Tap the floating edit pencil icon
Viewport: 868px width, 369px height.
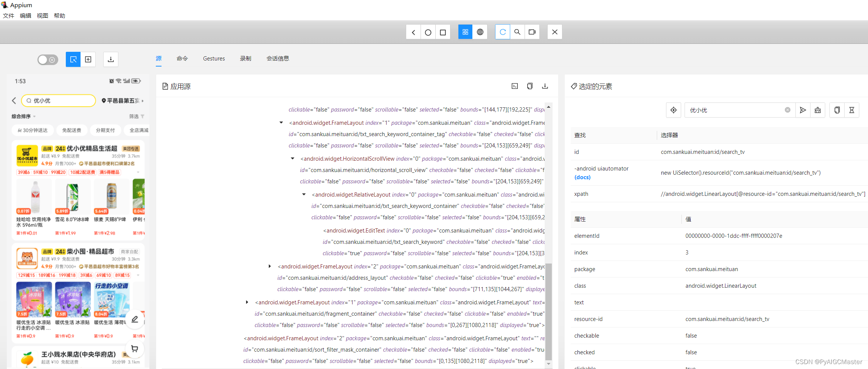point(135,319)
